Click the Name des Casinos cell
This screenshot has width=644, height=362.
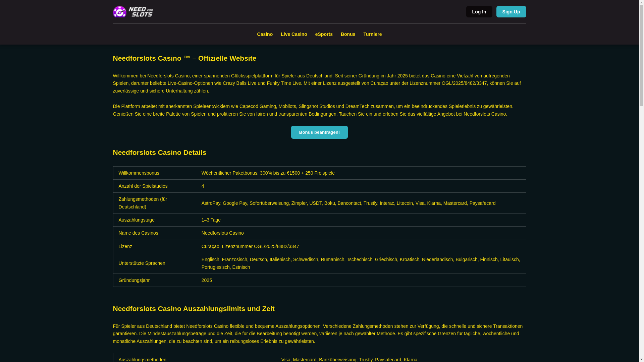click(x=155, y=233)
